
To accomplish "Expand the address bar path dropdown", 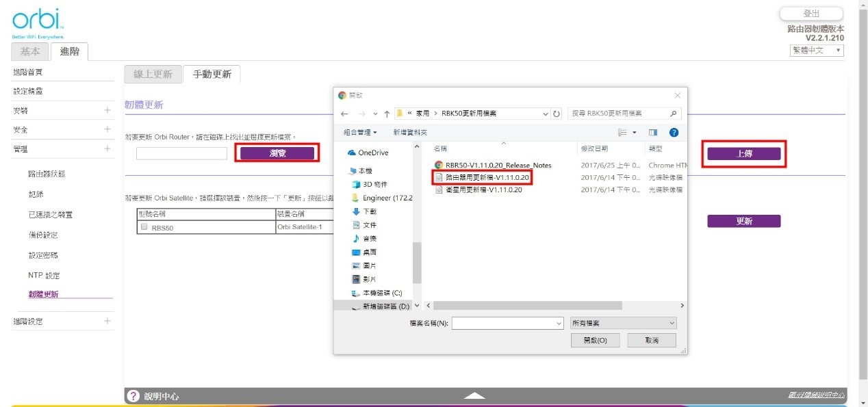I will 546,114.
